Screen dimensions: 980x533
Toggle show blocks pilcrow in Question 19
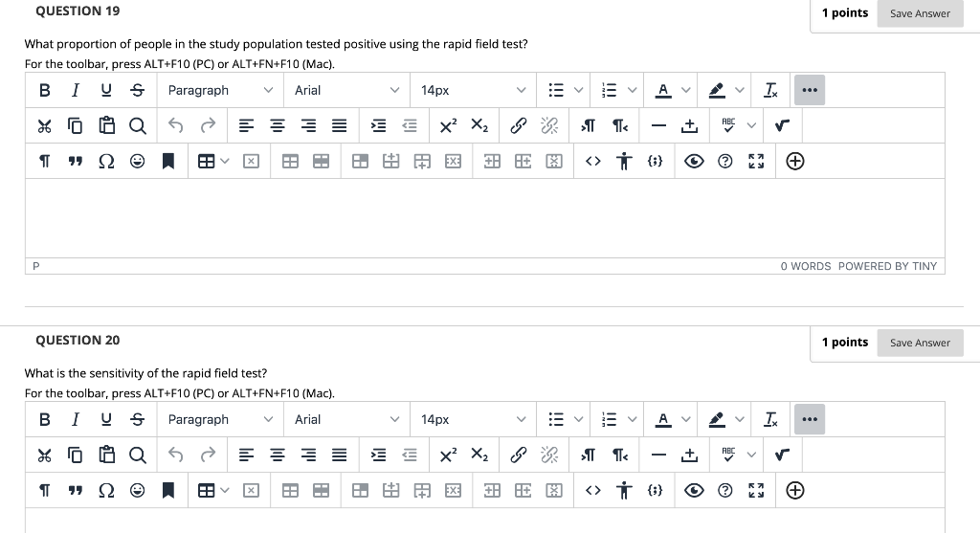[44, 161]
